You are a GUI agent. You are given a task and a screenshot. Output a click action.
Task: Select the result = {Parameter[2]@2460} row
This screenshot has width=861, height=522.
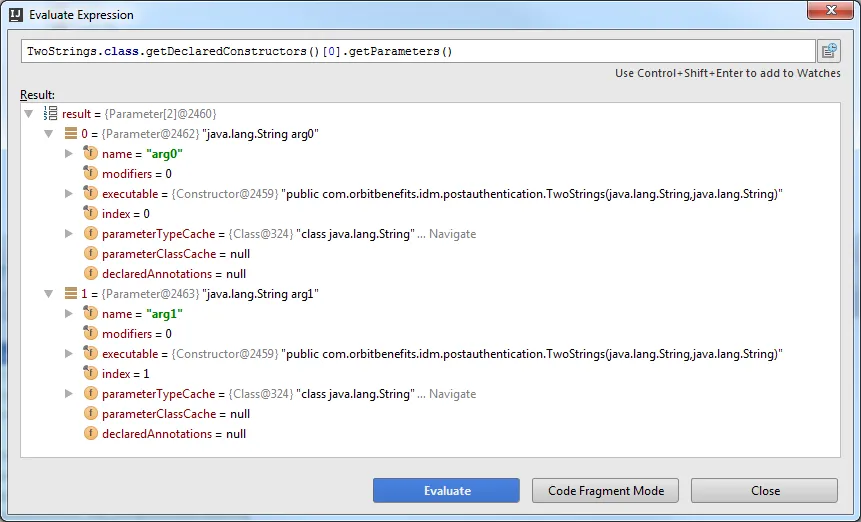point(139,114)
